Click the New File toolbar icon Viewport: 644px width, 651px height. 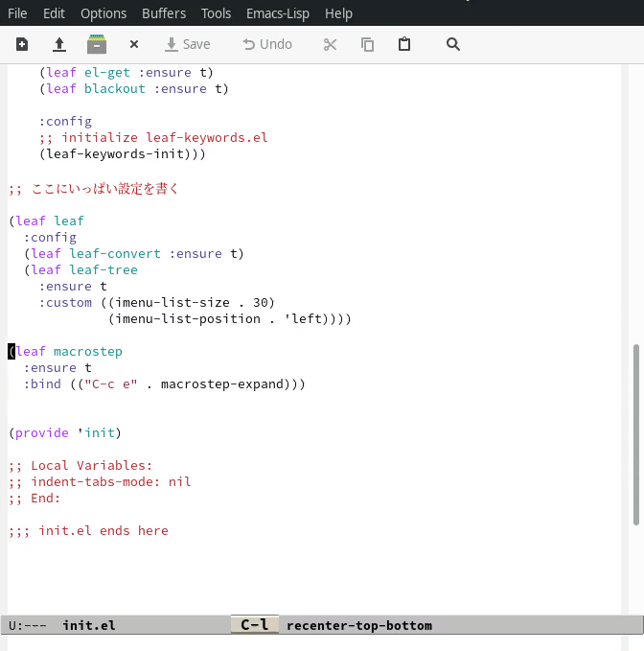[x=22, y=44]
